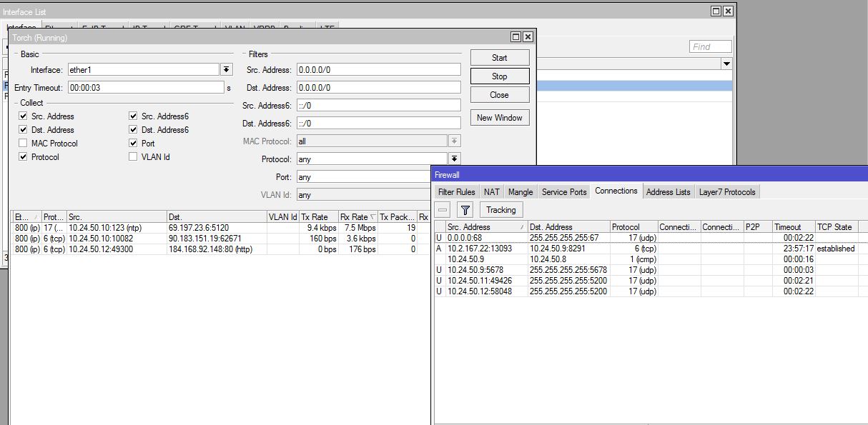This screenshot has height=425, width=868.
Task: Click the Torch Close button
Action: pos(500,95)
